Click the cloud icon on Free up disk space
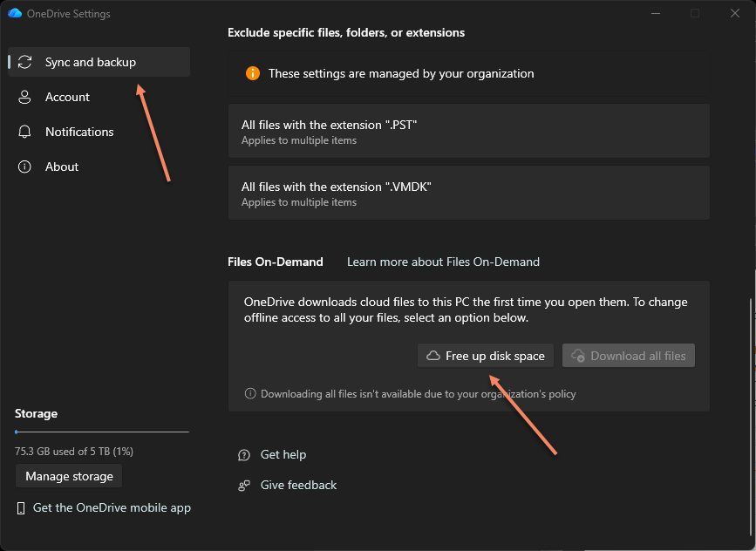Image resolution: width=756 pixels, height=551 pixels. (x=433, y=356)
